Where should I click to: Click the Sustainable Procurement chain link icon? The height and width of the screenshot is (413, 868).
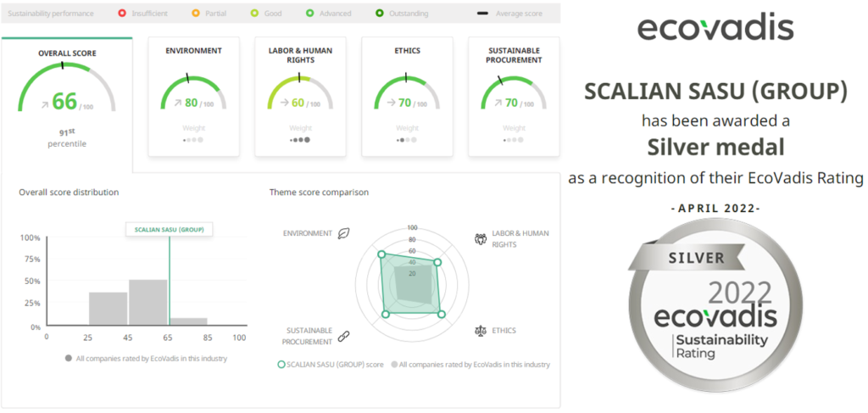[x=344, y=336]
